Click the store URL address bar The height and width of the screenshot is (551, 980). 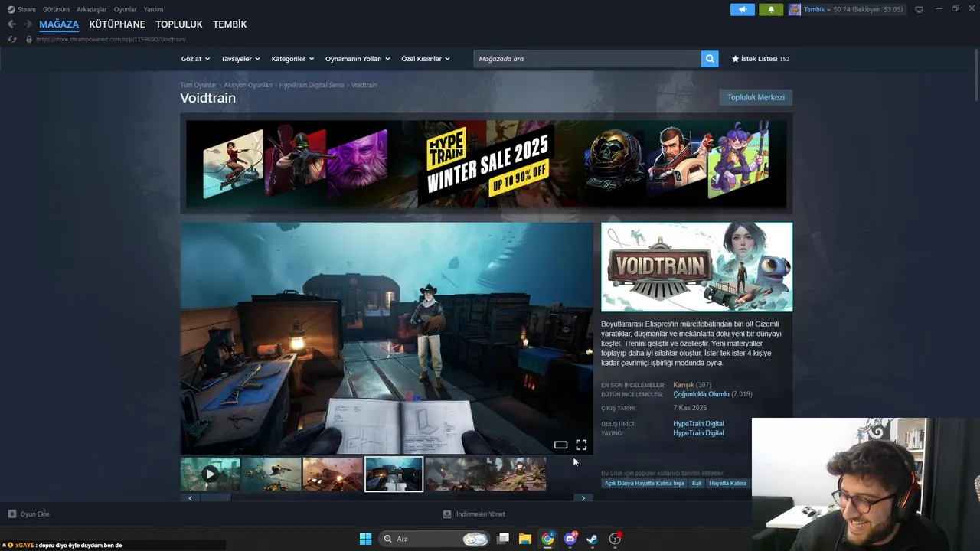click(x=111, y=39)
